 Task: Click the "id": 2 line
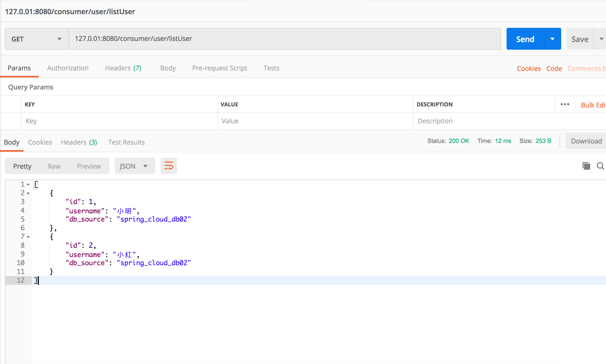[x=81, y=245]
